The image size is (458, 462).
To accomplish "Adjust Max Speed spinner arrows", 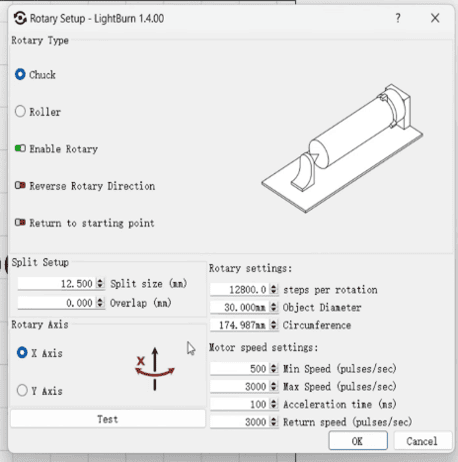I will (x=273, y=386).
